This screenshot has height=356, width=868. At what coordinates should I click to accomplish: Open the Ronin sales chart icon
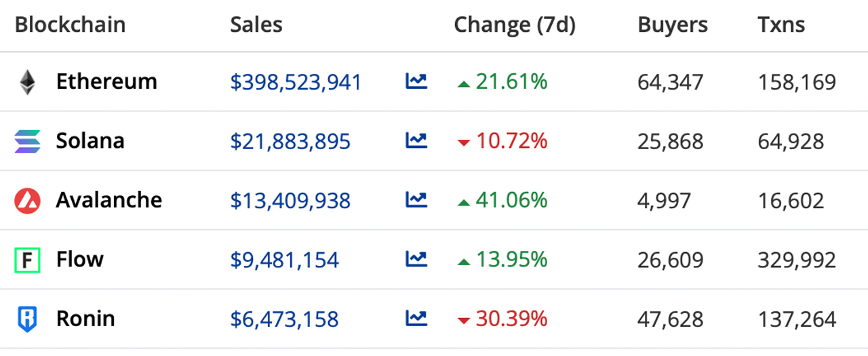[416, 318]
